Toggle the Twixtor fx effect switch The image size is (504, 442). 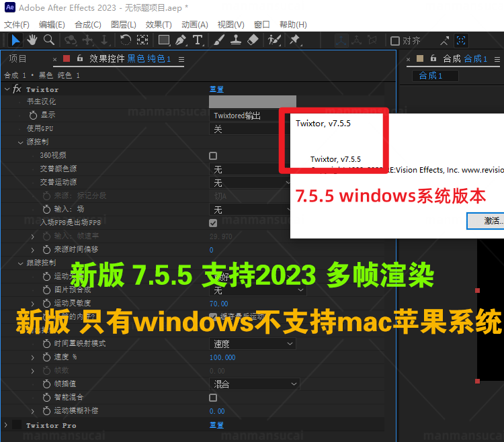[x=17, y=89]
